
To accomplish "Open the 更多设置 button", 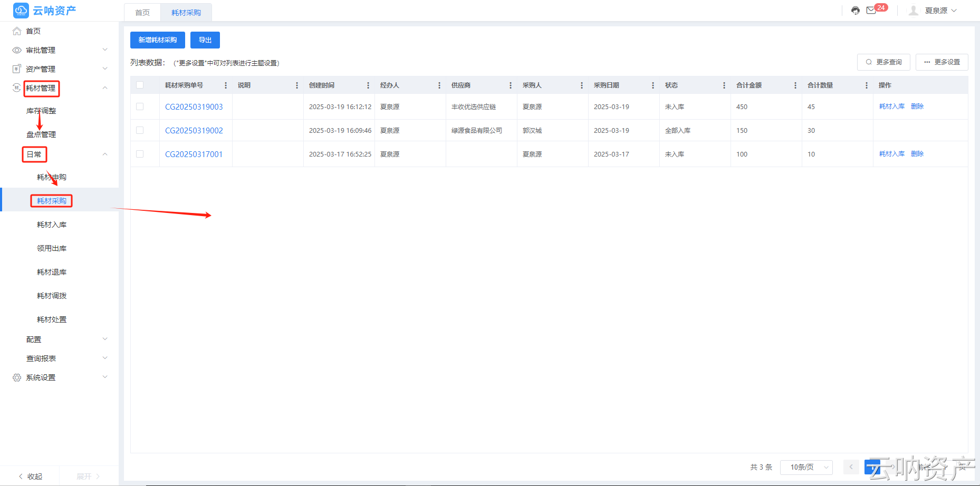I will tap(942, 62).
